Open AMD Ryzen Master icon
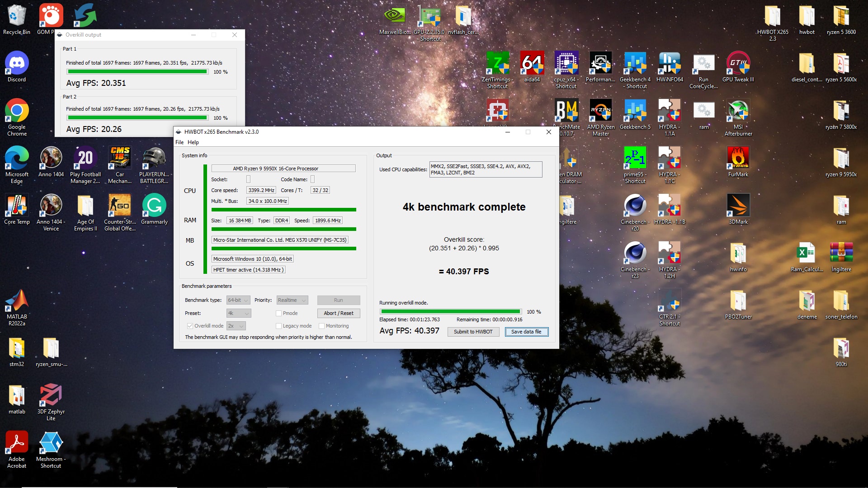868x488 pixels. (x=601, y=117)
